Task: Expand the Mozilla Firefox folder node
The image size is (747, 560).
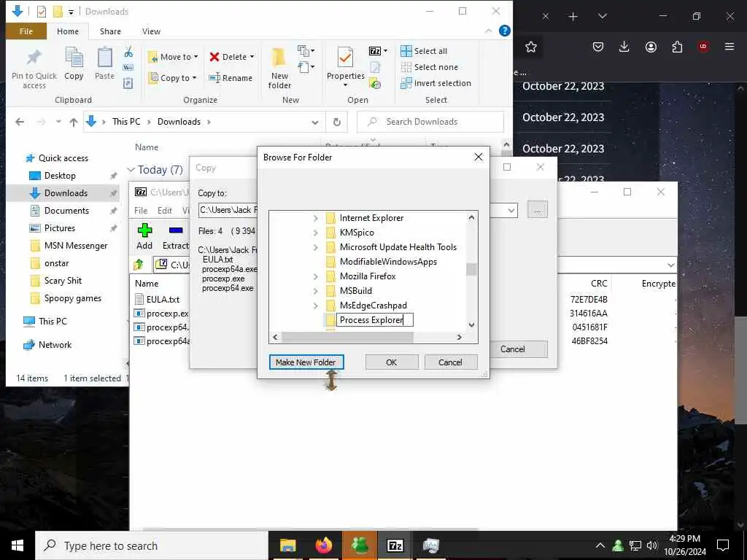Action: coord(315,276)
